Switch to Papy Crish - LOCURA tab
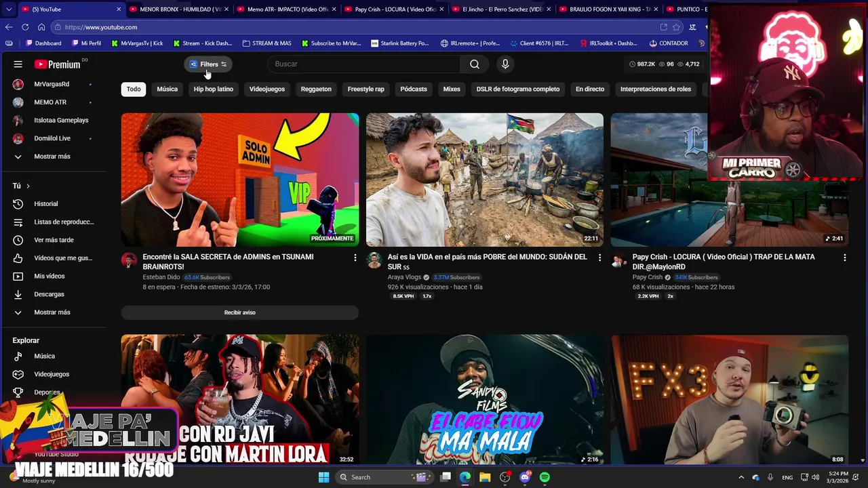Viewport: 868px width, 488px height. (394, 9)
